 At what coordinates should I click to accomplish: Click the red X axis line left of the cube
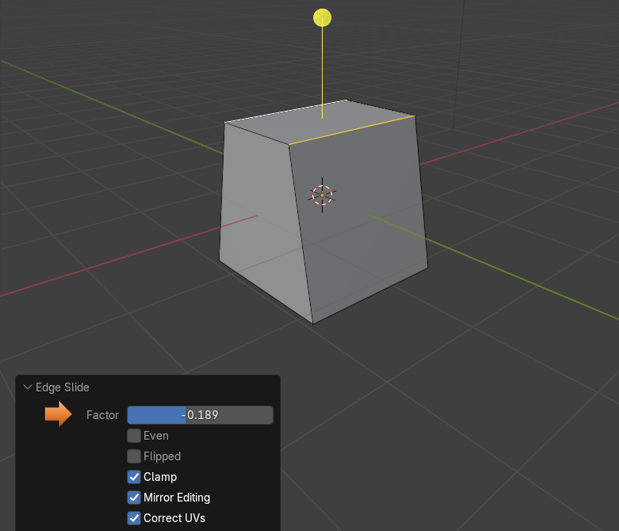(x=120, y=260)
